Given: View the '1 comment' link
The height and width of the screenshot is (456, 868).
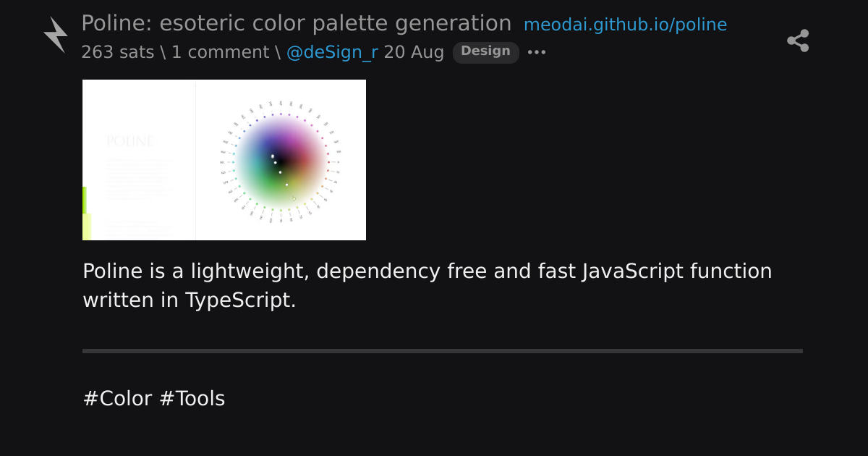Looking at the screenshot, I should click(220, 52).
